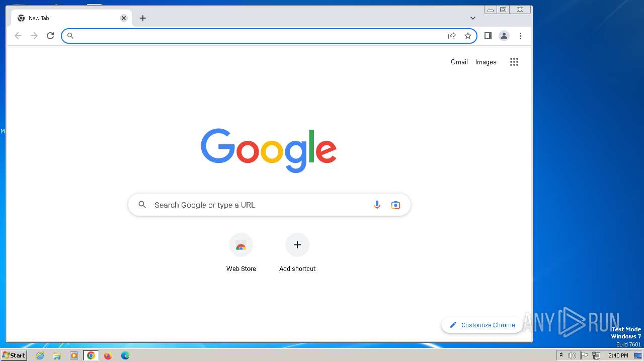Click the Search Google or type a URL box

[269, 205]
